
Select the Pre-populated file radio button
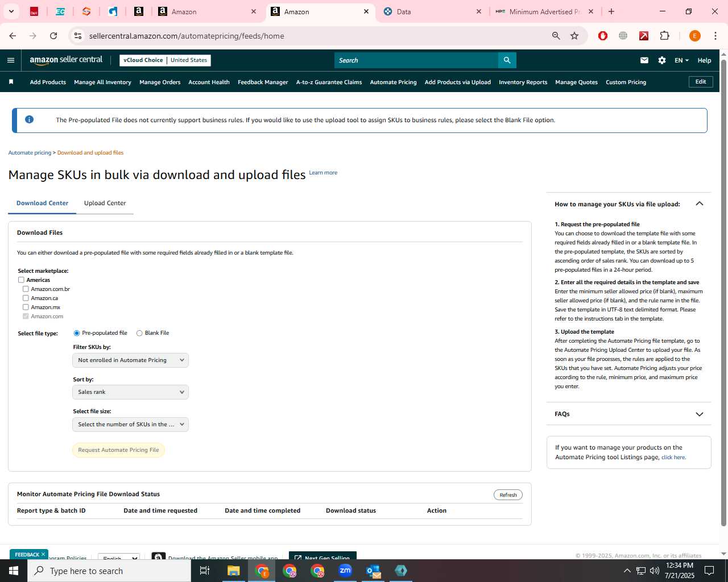[77, 333]
